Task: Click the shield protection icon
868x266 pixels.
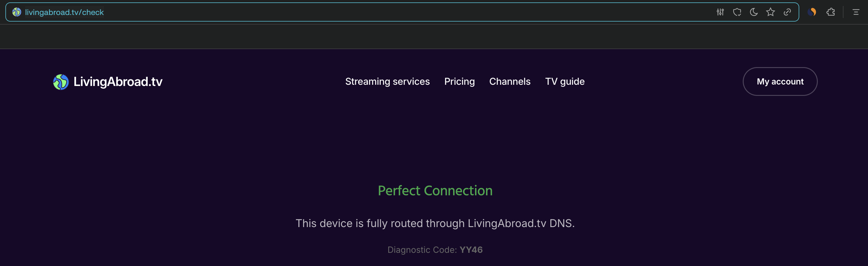Action: point(737,12)
